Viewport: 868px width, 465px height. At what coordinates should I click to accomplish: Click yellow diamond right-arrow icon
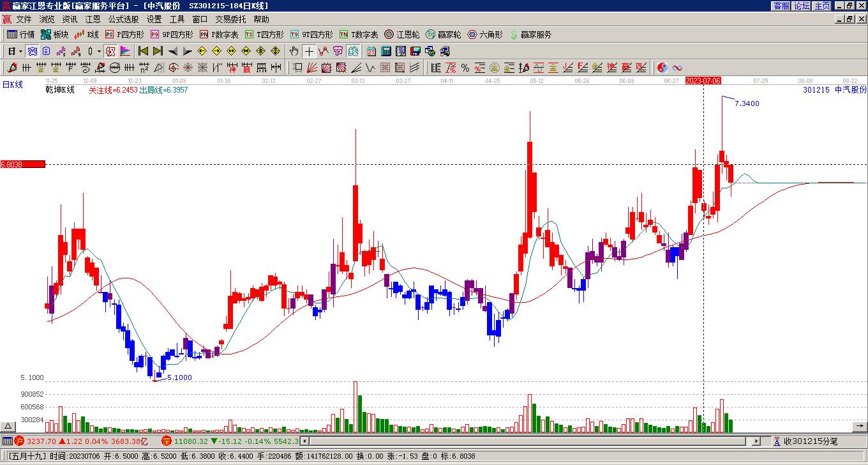(x=217, y=51)
